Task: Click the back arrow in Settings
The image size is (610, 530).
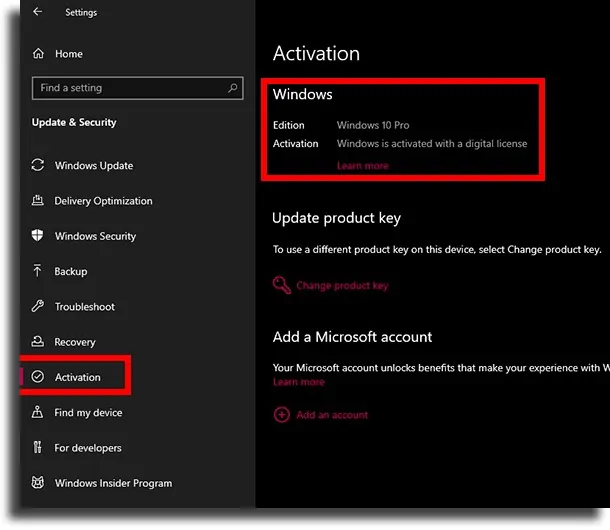Action: [37, 12]
